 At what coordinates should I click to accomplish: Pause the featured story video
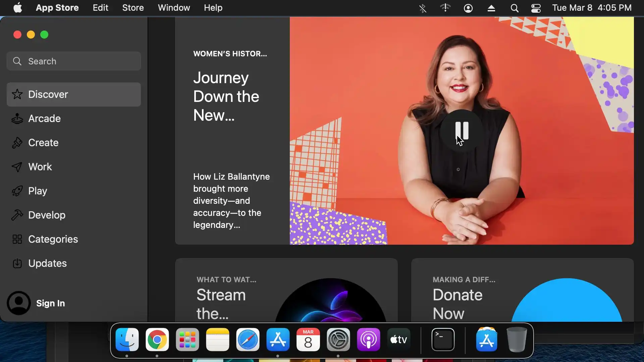pos(462,130)
